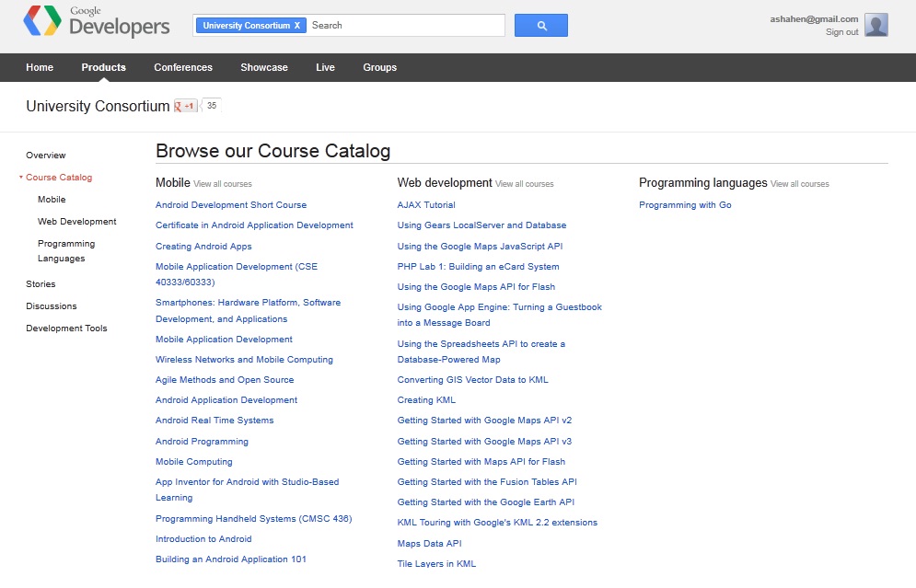Screen dimensions: 916x588
Task: Go to the Groups nav item
Action: click(379, 67)
